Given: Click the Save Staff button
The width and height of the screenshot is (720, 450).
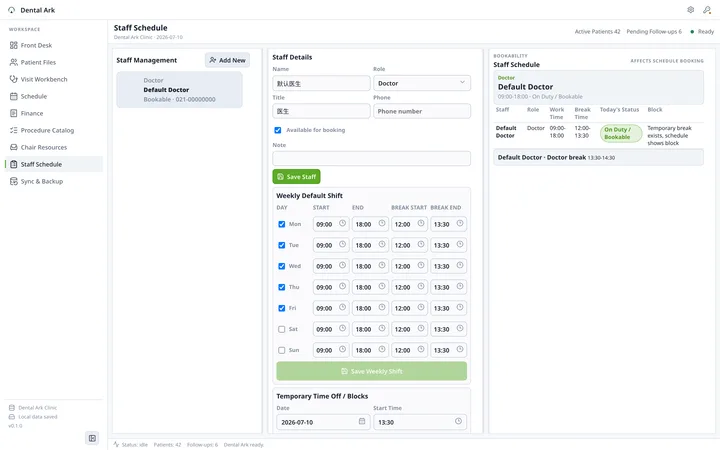Looking at the screenshot, I should click(x=296, y=177).
